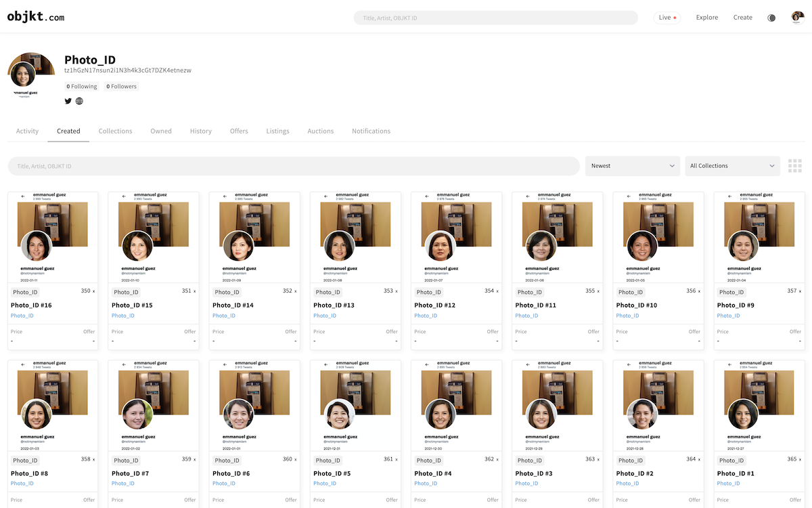Click the Photo_ID #5 title text

(x=332, y=474)
